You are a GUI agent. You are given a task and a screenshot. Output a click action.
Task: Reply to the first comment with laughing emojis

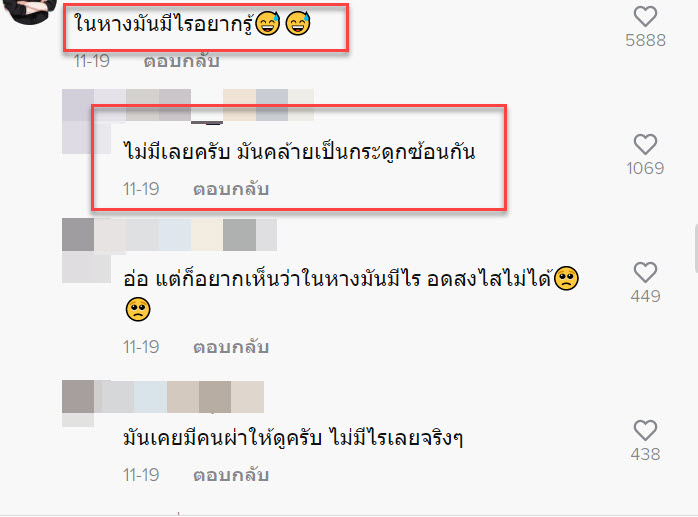(182, 61)
